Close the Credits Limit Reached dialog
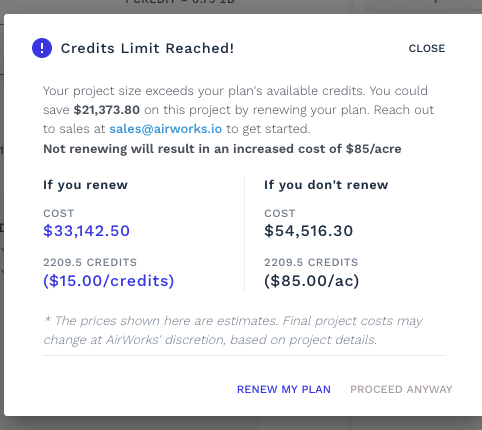The height and width of the screenshot is (430, 482). click(x=427, y=48)
